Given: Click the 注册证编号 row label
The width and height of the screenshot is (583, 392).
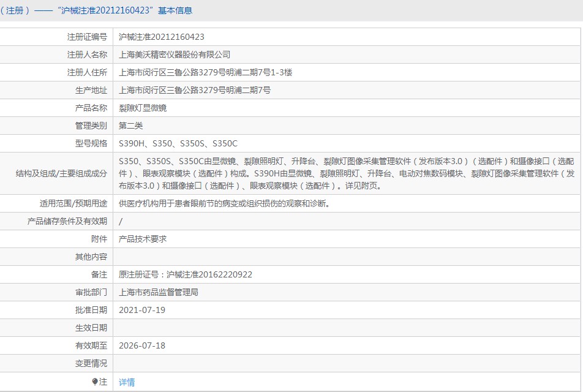Looking at the screenshot, I should (87, 37).
